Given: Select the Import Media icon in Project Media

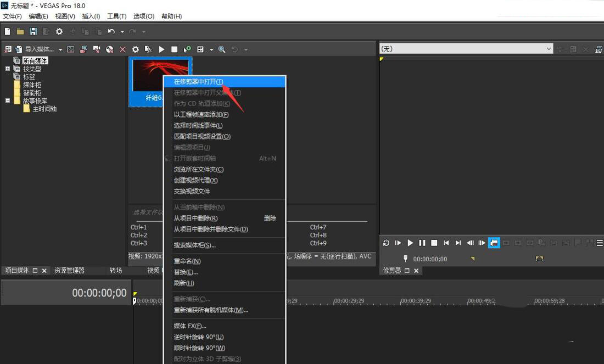Looking at the screenshot, I should coord(19,49).
